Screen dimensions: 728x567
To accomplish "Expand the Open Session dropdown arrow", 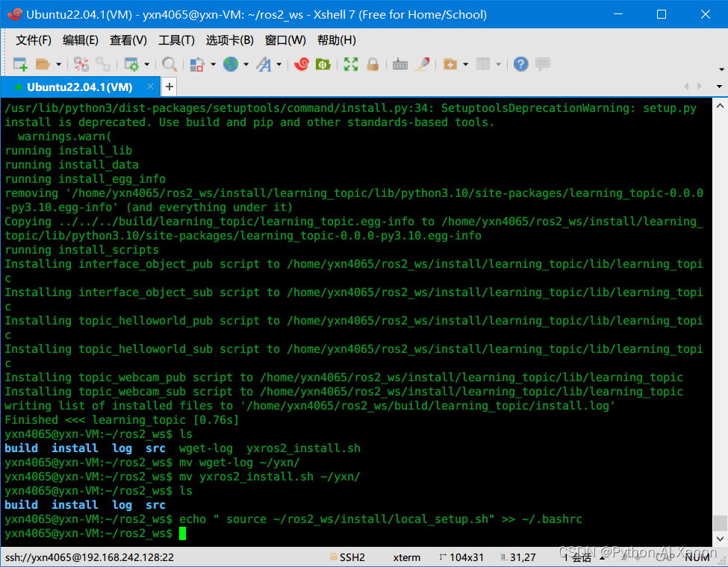I will point(58,64).
